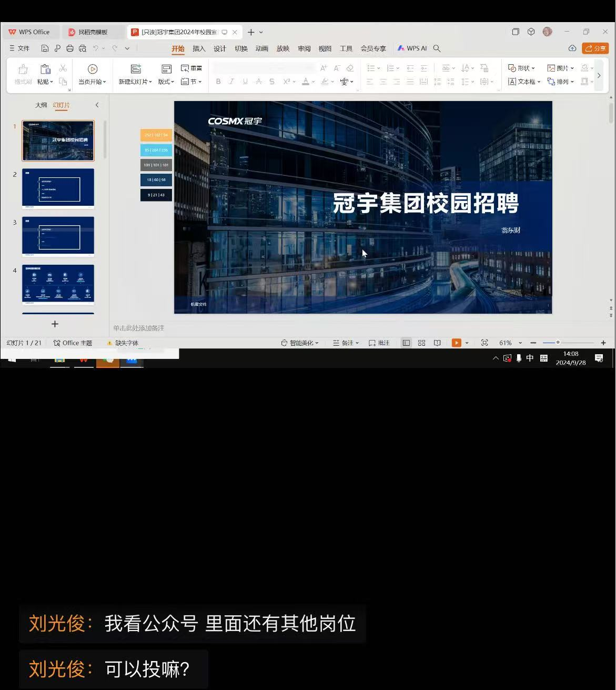
Task: Open the 插入 ribbon tab
Action: [x=199, y=48]
